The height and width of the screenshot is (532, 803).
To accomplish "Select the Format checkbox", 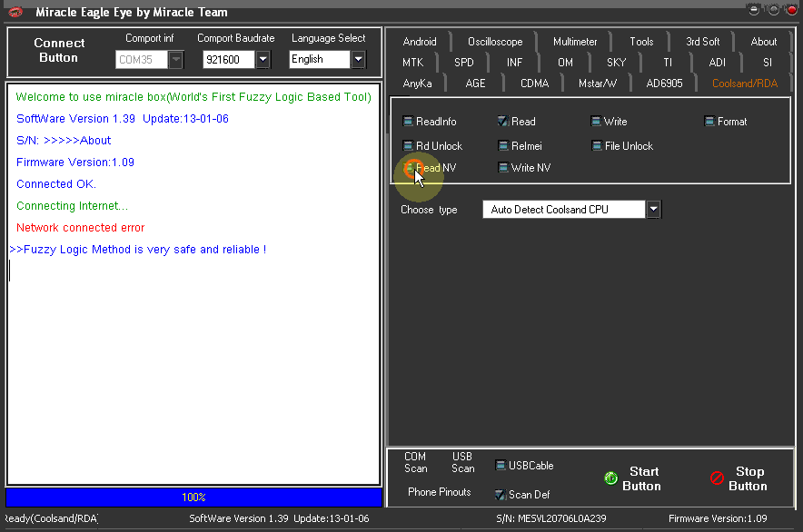I will (x=709, y=122).
